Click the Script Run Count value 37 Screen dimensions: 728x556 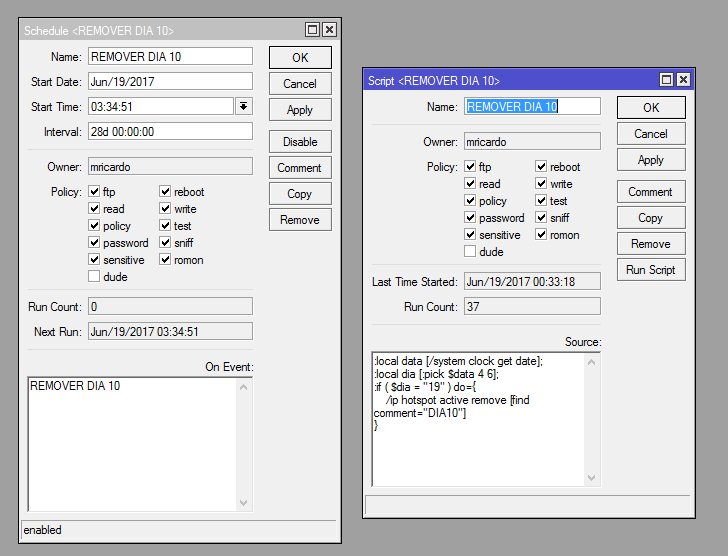532,306
